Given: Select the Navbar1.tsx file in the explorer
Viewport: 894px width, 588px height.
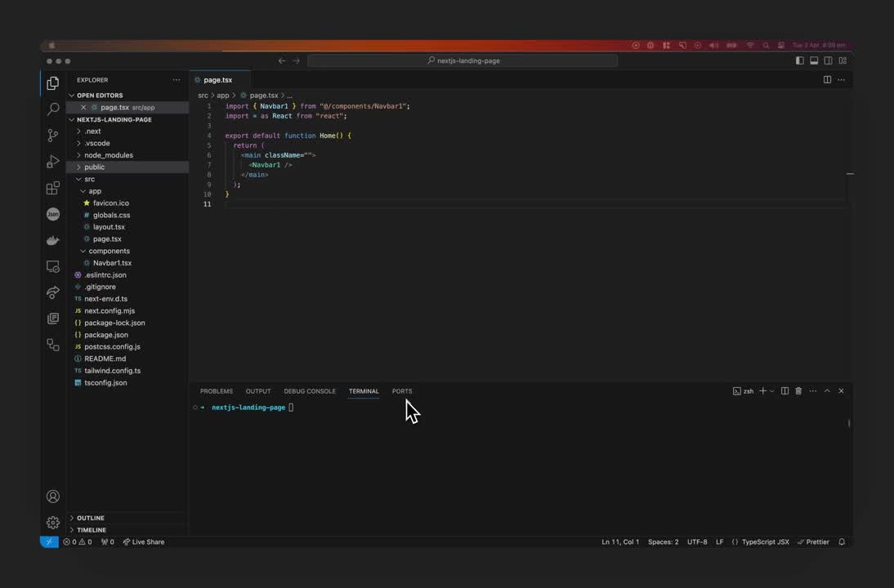Looking at the screenshot, I should [112, 262].
